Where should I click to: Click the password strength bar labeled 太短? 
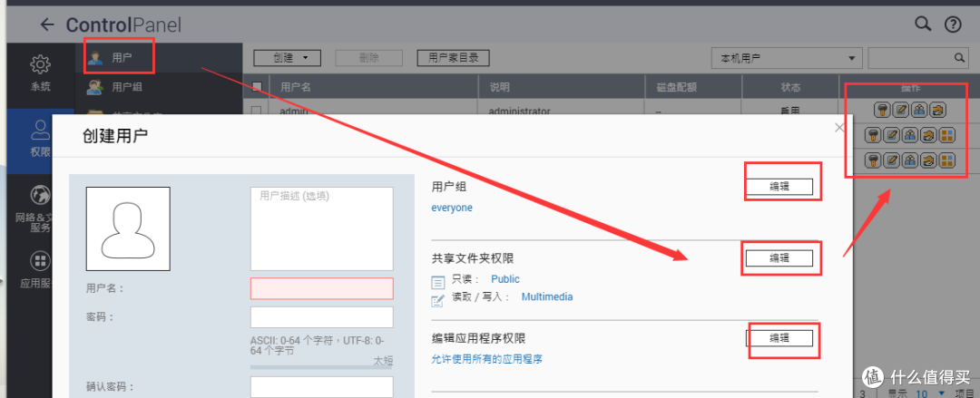tap(321, 367)
